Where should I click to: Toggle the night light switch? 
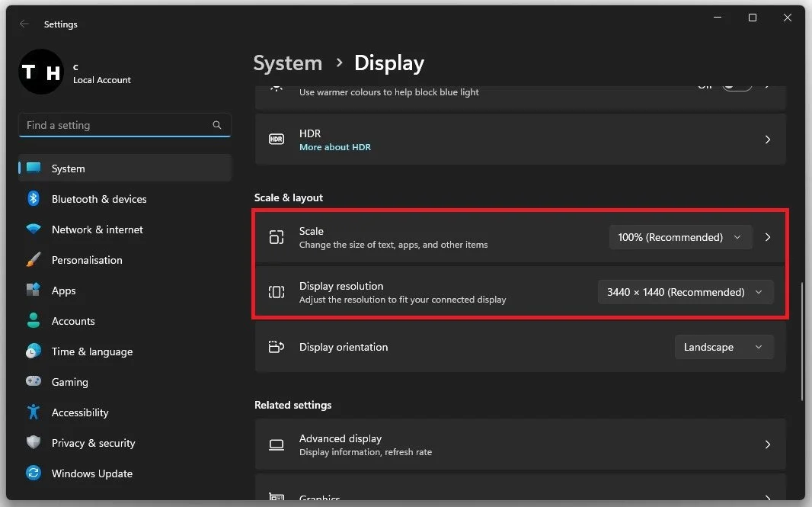pyautogui.click(x=737, y=87)
